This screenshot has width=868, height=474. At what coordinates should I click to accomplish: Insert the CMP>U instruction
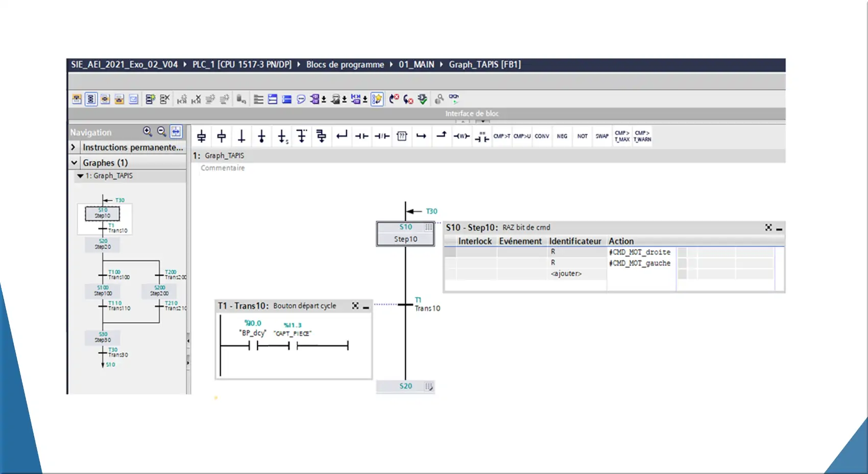pyautogui.click(x=522, y=136)
